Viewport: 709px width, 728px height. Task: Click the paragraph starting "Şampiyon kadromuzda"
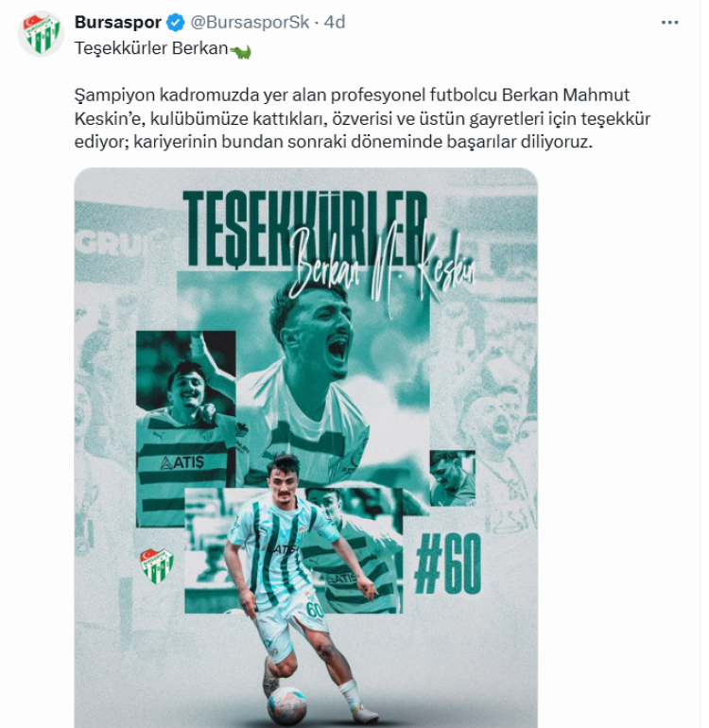362,118
